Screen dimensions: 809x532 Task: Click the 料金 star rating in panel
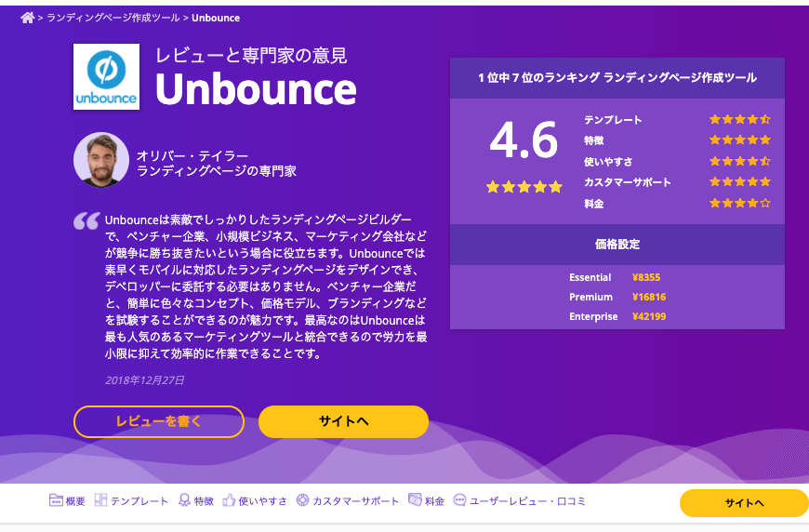740,203
